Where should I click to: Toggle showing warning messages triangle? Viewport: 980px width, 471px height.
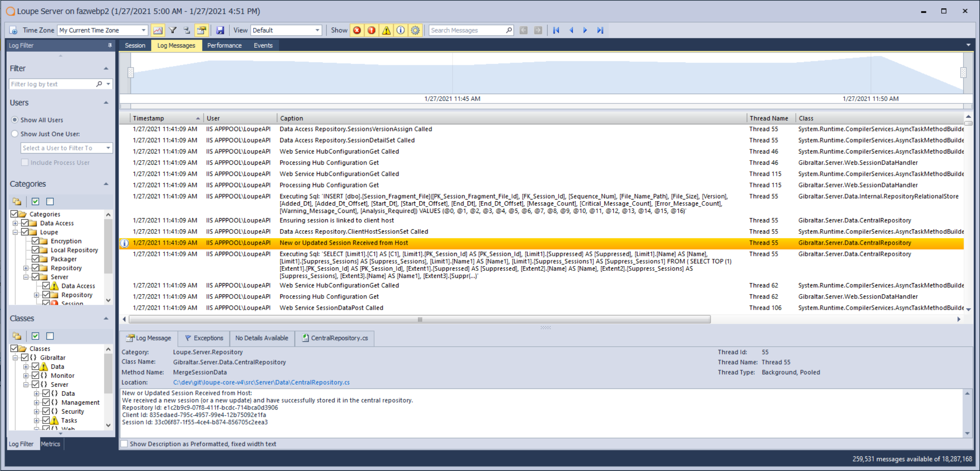point(386,30)
